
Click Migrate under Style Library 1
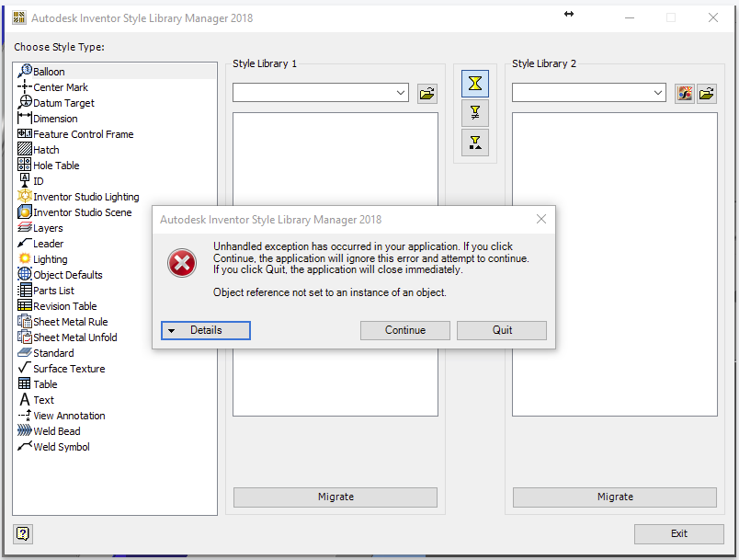tap(335, 497)
